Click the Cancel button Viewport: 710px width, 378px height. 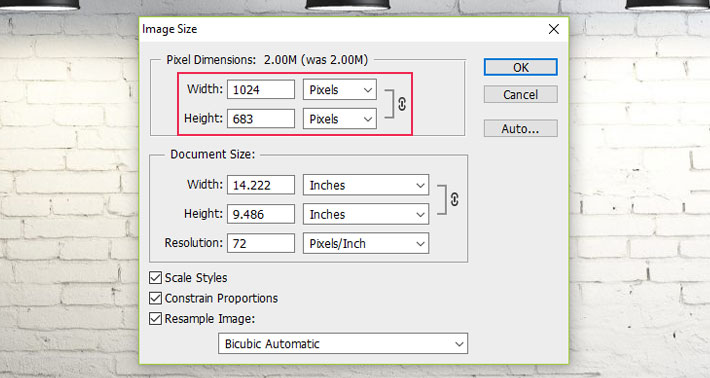(521, 95)
